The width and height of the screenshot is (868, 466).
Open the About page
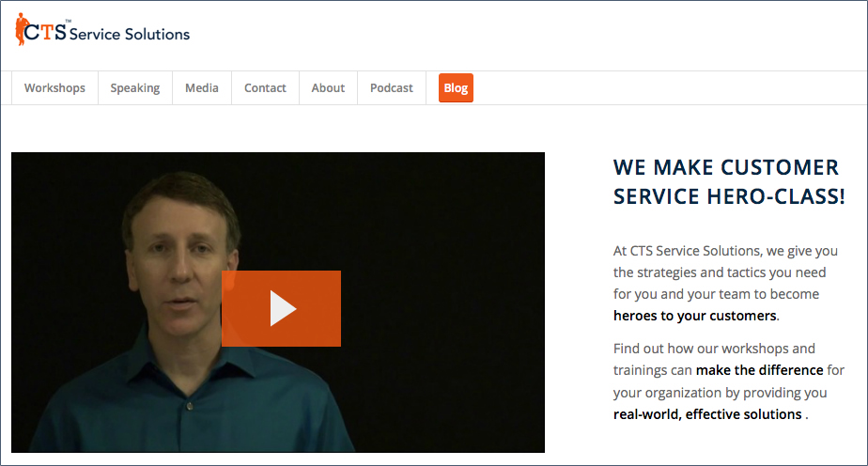tap(328, 88)
